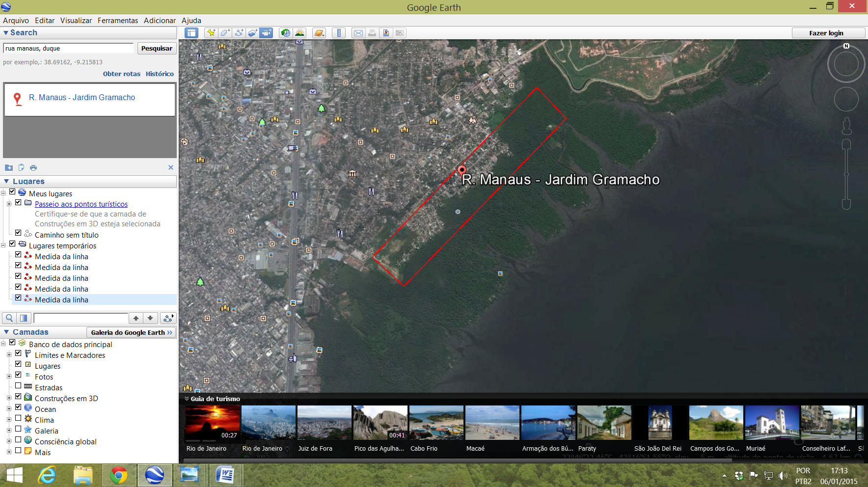Click the Obter rotas link
This screenshot has width=868, height=487.
point(122,74)
